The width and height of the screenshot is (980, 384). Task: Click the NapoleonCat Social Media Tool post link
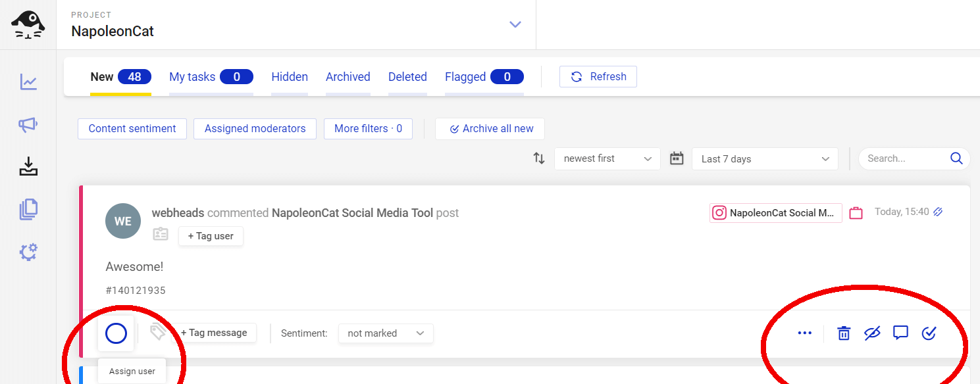point(352,213)
